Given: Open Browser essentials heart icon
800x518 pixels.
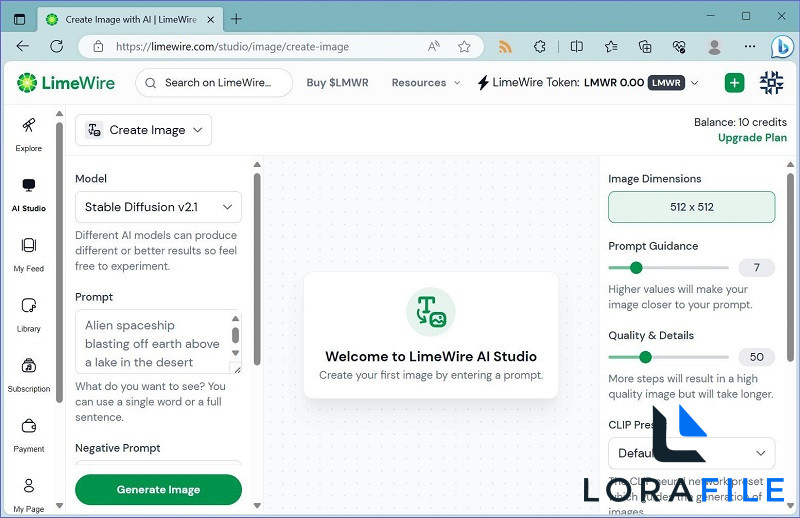Looking at the screenshot, I should (679, 47).
